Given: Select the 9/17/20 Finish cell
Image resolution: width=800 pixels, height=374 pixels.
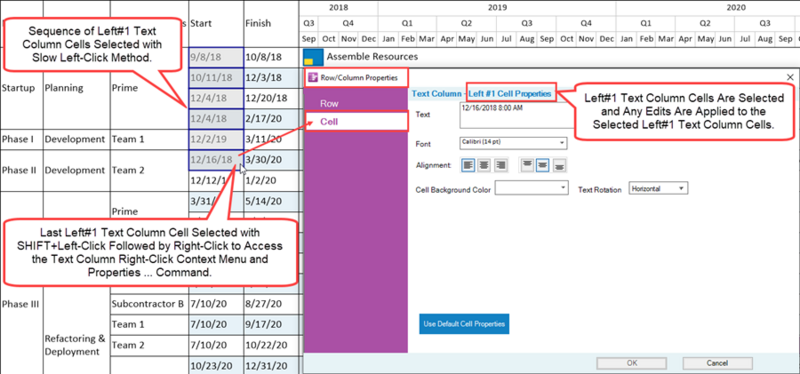Looking at the screenshot, I should 271,325.
